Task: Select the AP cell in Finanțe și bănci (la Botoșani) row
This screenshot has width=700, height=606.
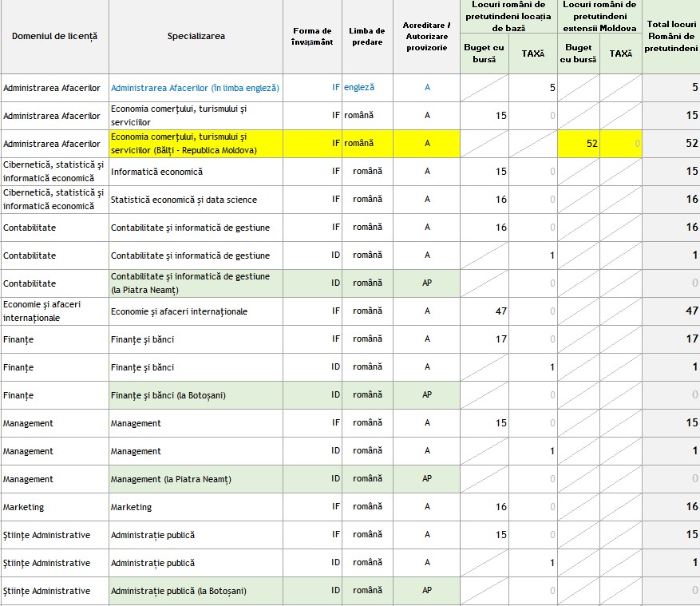Action: [x=426, y=395]
